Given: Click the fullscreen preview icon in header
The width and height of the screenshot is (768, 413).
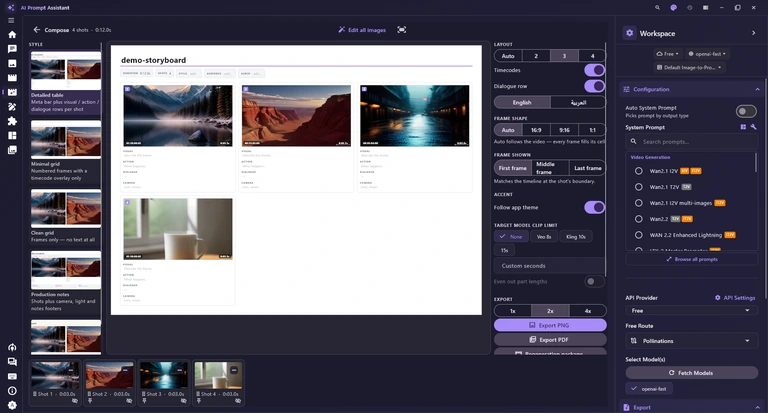Looking at the screenshot, I should pos(402,30).
